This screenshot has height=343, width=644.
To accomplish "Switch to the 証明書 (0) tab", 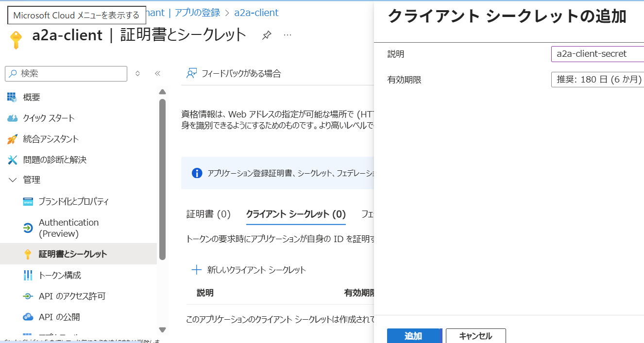I will click(208, 214).
